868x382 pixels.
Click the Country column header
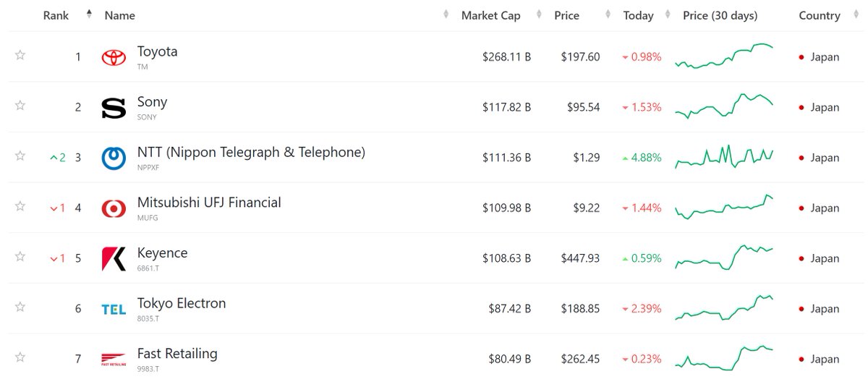pos(820,15)
